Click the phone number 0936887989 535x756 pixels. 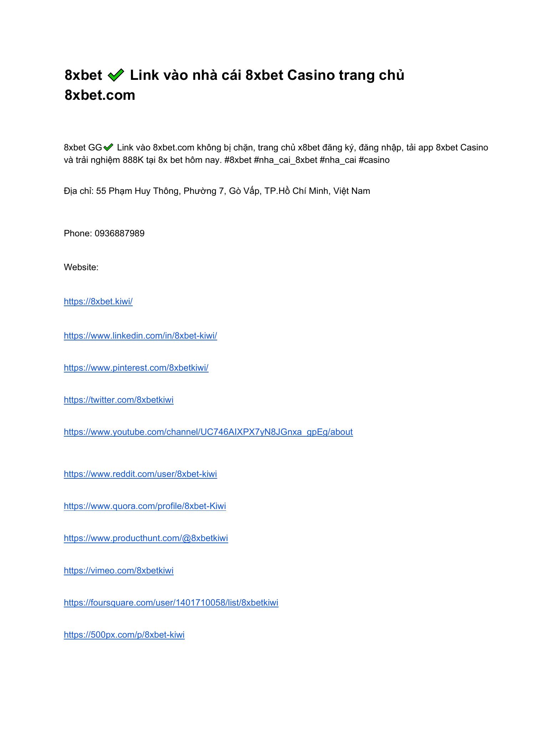click(119, 233)
